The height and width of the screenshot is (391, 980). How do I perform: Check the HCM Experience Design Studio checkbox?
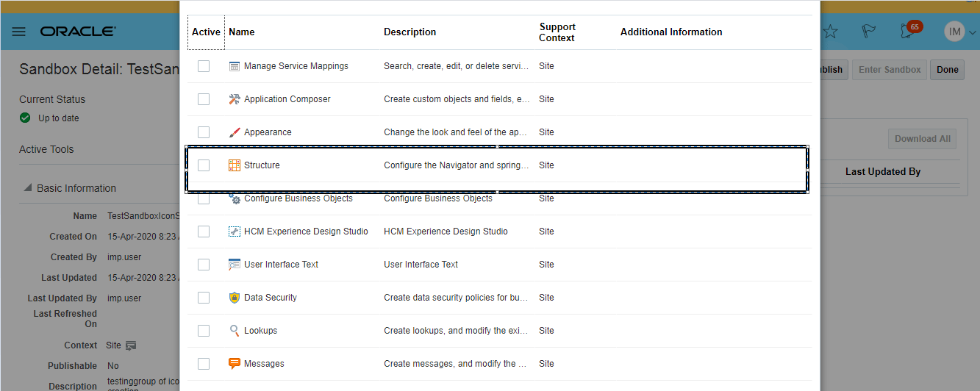click(204, 232)
